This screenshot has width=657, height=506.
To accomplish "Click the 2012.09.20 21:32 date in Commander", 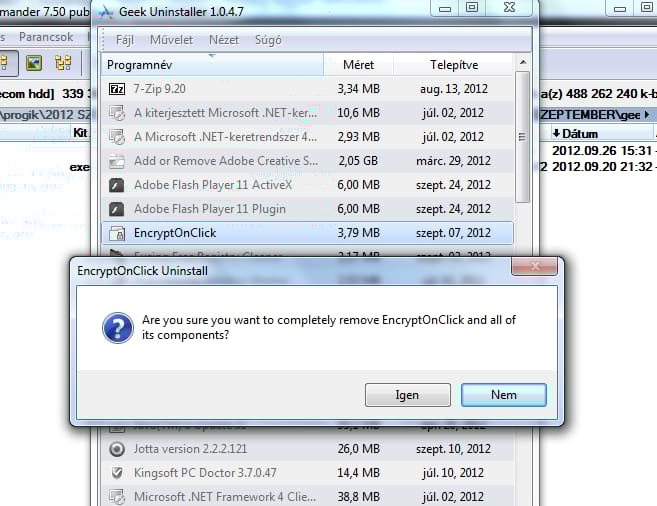I will coord(602,167).
